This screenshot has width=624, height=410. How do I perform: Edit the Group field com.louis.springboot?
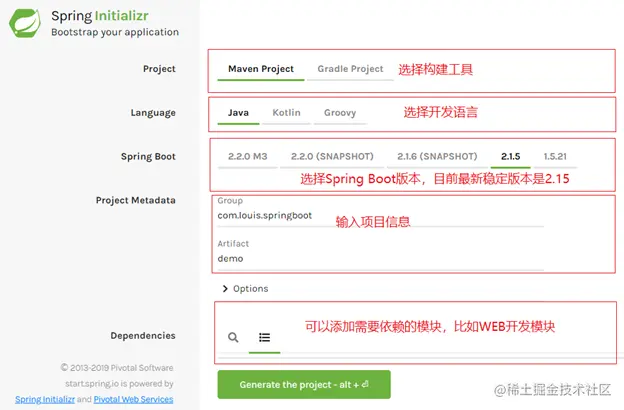380,216
